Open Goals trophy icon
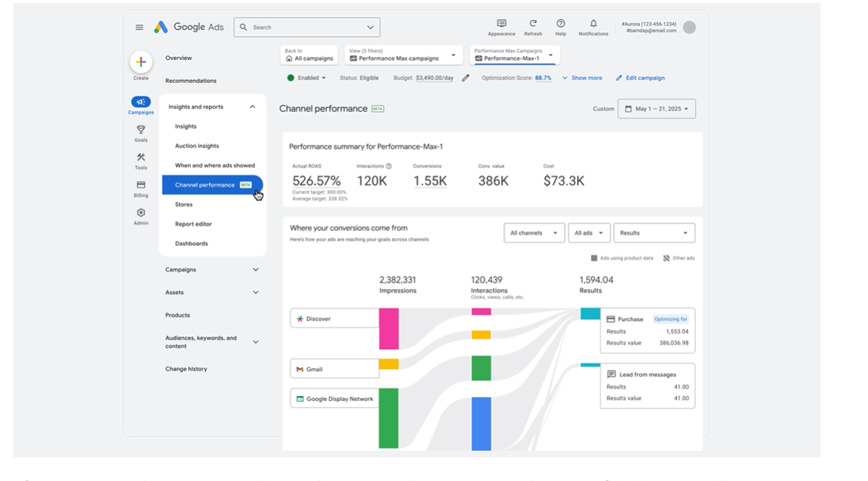868x481 pixels. (x=141, y=130)
